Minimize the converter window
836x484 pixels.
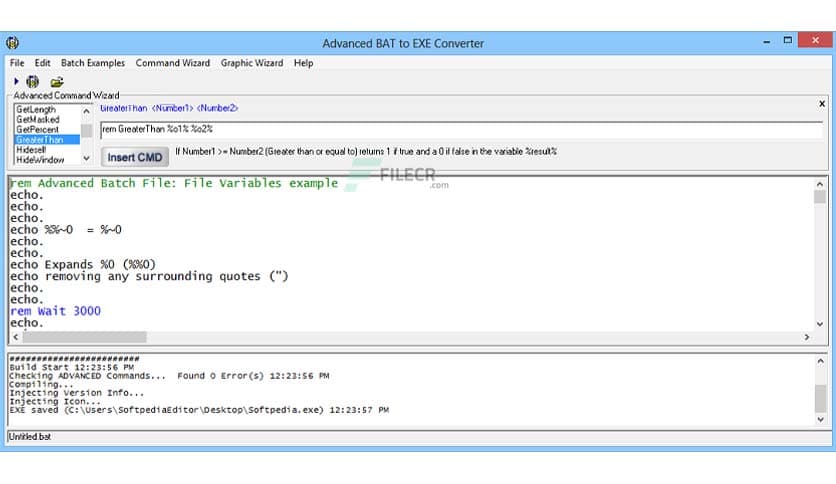coord(766,41)
